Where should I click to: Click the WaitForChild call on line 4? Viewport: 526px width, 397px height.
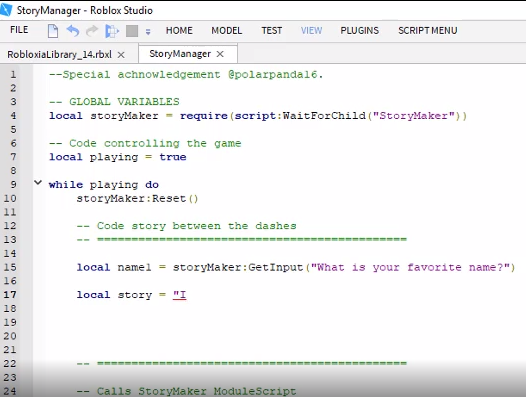pyautogui.click(x=324, y=116)
